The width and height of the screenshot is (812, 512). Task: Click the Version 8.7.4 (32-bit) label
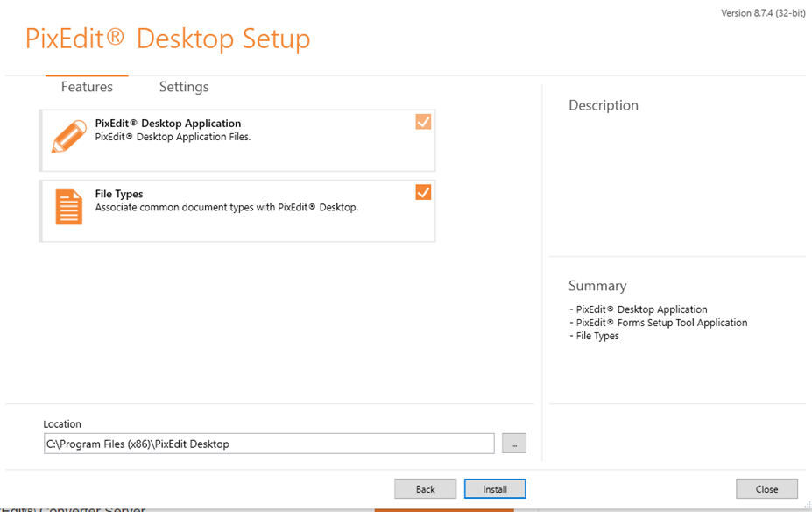[763, 13]
